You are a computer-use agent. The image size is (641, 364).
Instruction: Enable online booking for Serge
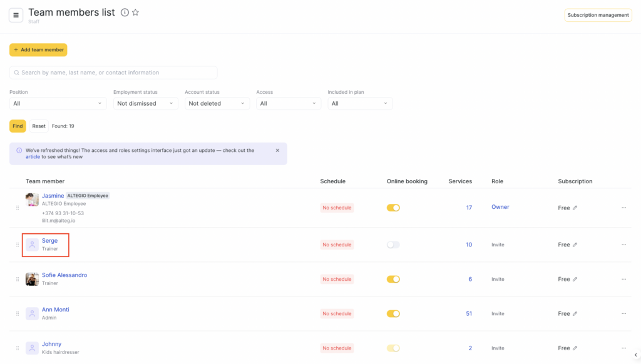click(x=393, y=245)
